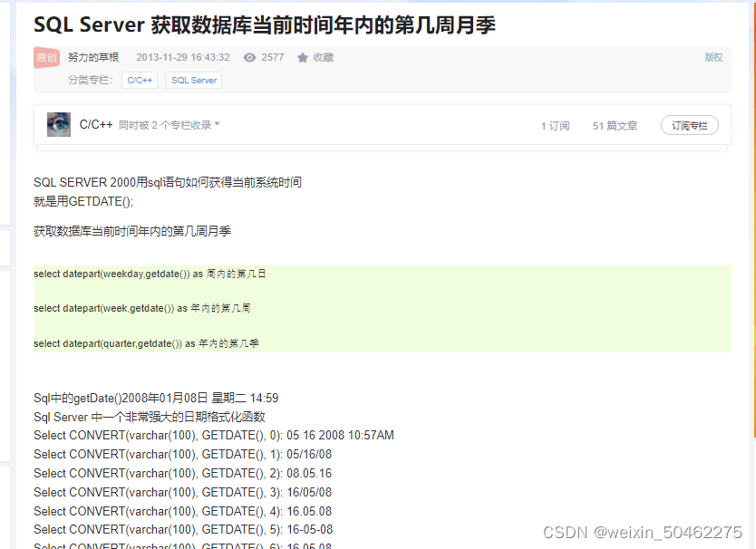This screenshot has height=549, width=756.
Task: Select the C/C++ category tag
Action: pos(140,81)
